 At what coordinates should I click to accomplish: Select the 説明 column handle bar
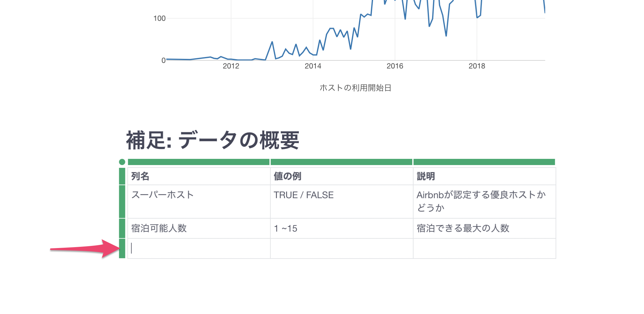click(x=484, y=162)
